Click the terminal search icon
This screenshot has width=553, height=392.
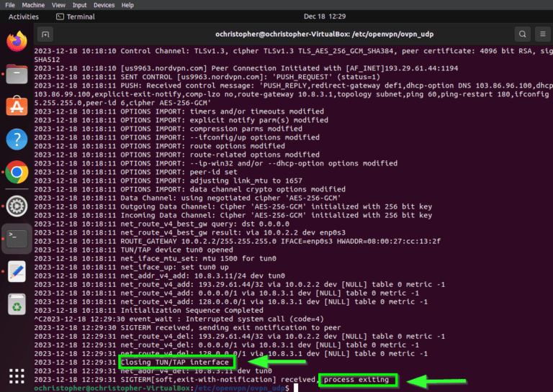point(523,34)
